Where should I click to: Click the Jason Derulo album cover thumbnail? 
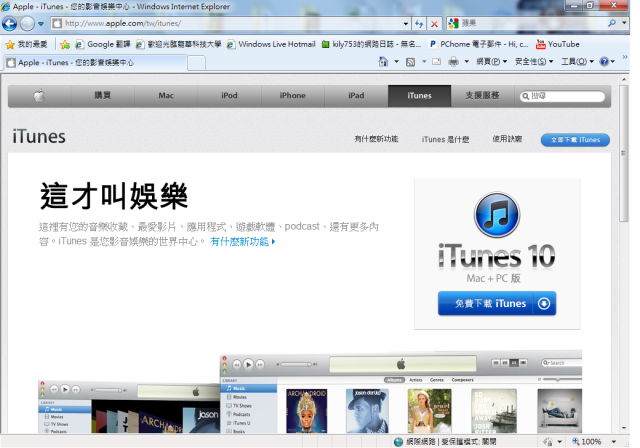pos(367,411)
